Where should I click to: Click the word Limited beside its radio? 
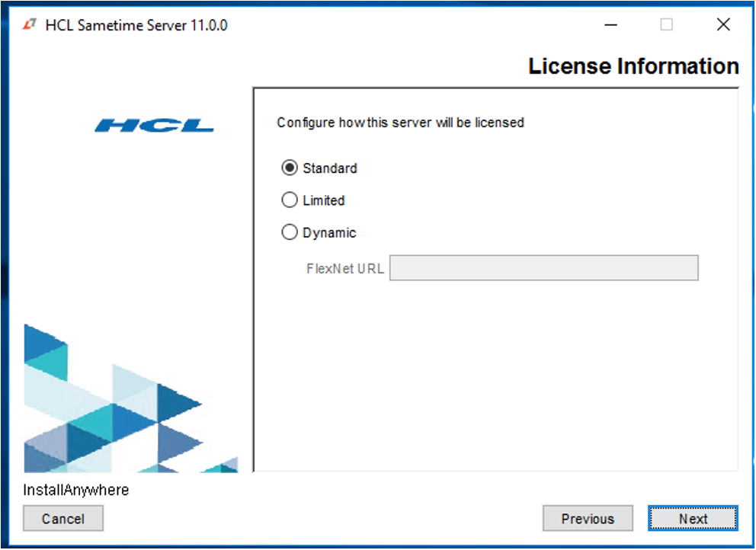click(324, 200)
